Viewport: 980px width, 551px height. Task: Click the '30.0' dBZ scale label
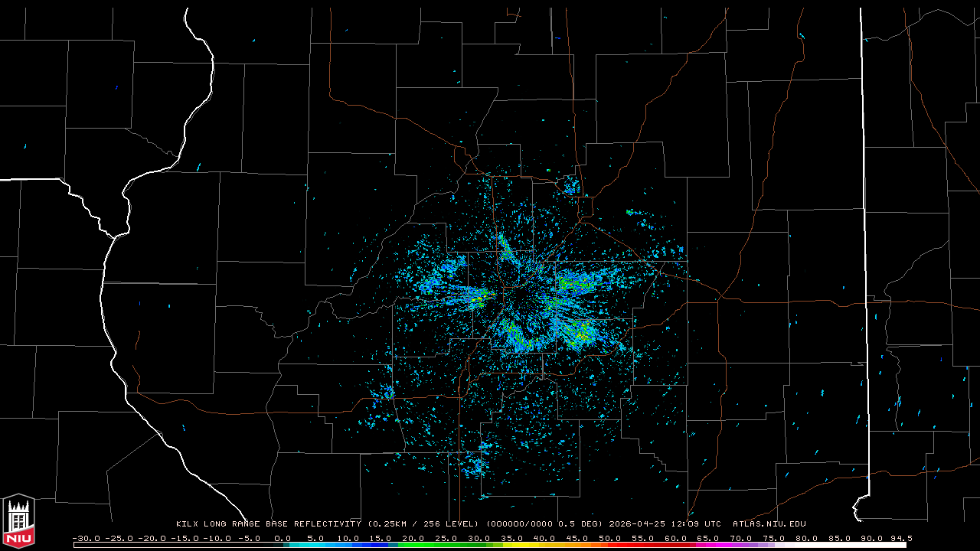pos(480,538)
